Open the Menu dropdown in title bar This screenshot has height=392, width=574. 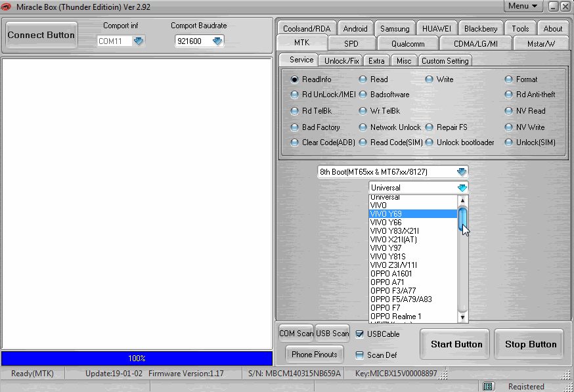(522, 6)
